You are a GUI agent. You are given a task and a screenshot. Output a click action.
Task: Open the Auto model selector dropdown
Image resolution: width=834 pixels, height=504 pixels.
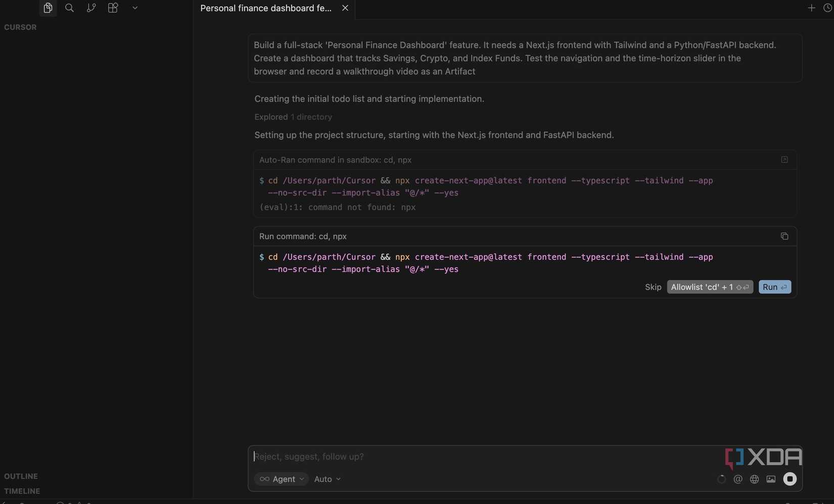pyautogui.click(x=328, y=479)
